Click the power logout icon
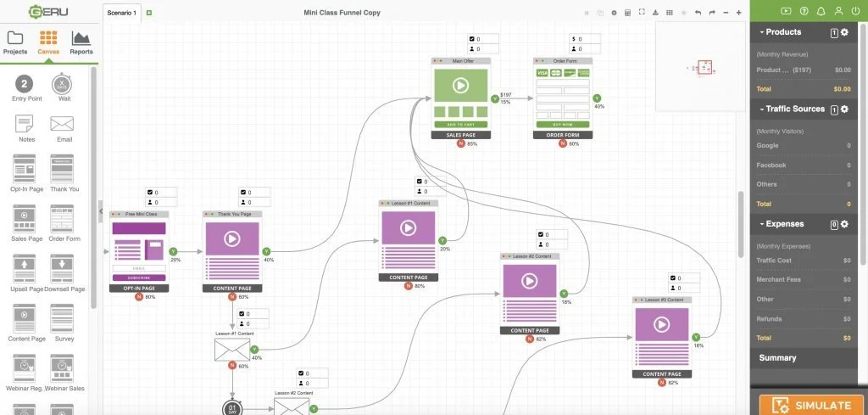868x415 pixels. [856, 11]
